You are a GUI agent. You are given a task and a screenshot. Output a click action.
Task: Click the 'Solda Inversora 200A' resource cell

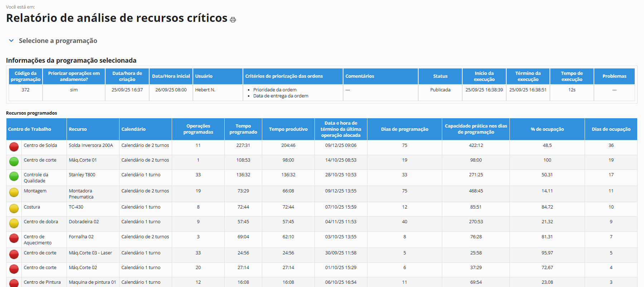tap(91, 145)
